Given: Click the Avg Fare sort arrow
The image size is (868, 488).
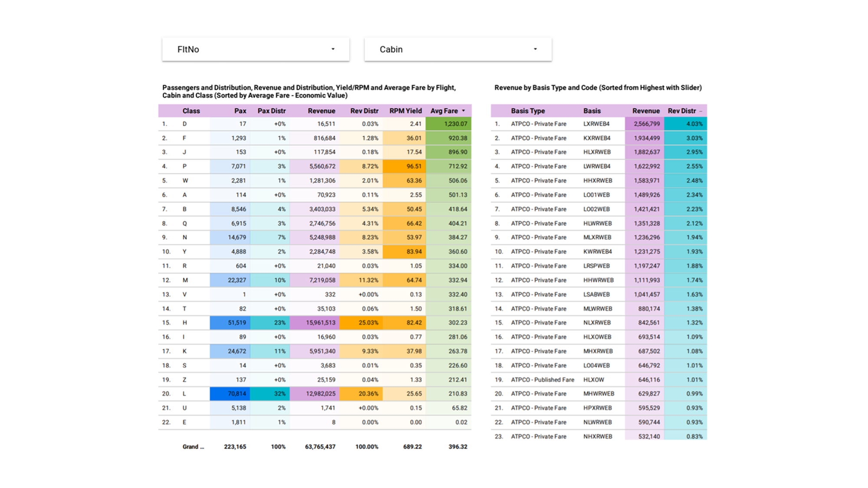Looking at the screenshot, I should 464,111.
